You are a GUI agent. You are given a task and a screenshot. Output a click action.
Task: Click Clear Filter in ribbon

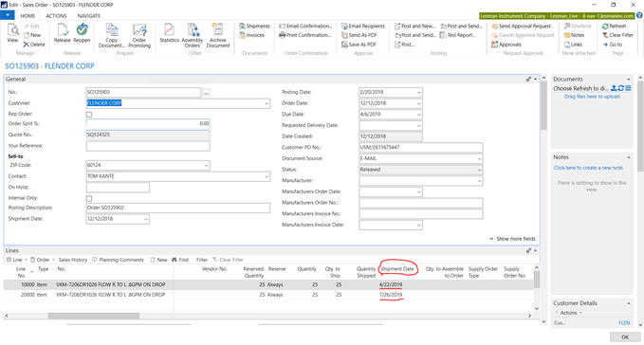click(x=617, y=35)
